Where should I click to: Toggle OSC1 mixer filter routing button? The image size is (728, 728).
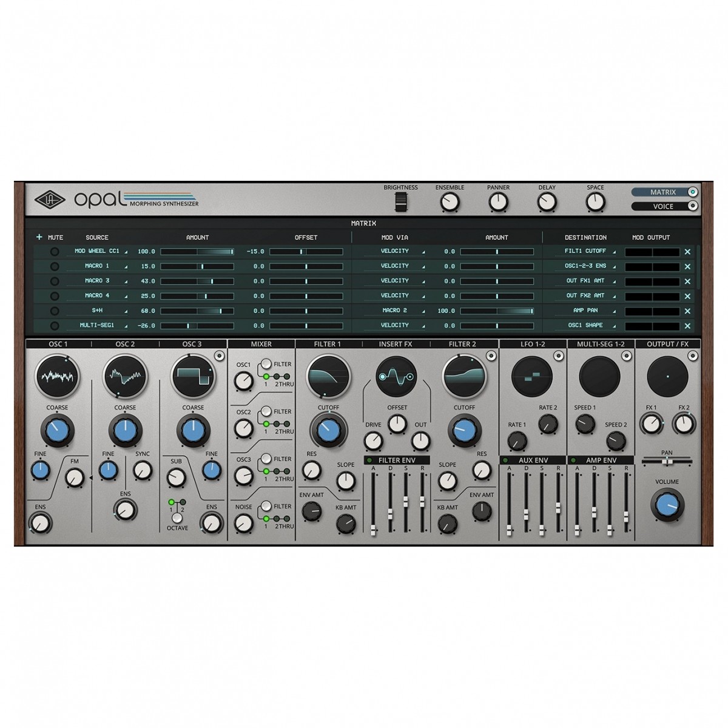coord(265,364)
